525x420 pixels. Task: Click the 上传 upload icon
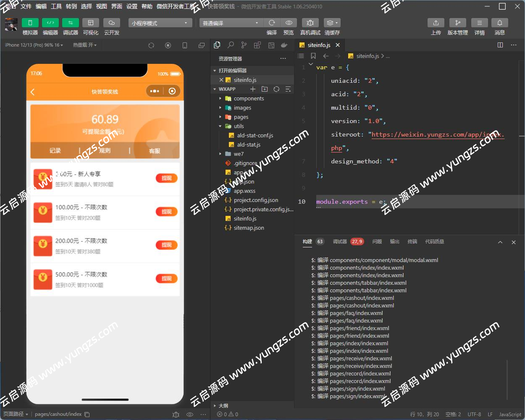click(x=436, y=23)
